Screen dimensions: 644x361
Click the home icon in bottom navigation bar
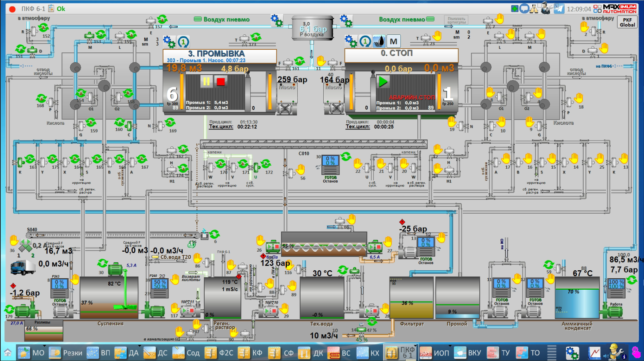click(8, 353)
